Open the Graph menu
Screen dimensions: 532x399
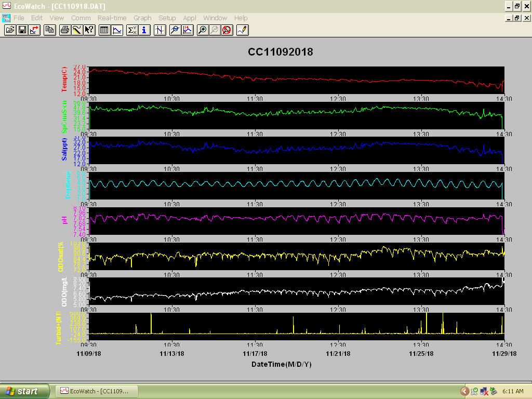point(142,18)
